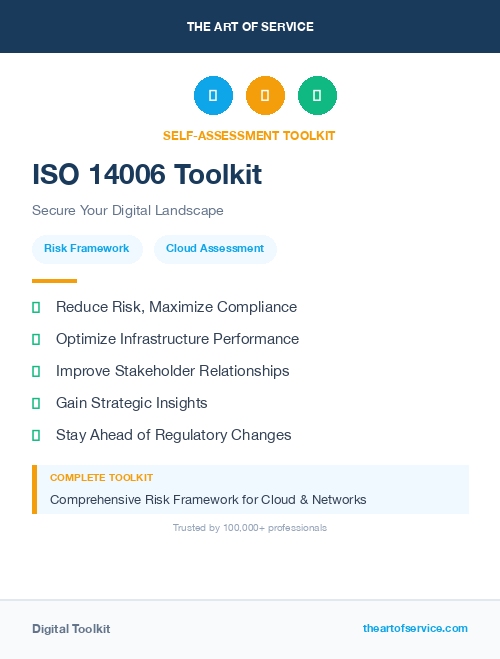The width and height of the screenshot is (500, 659).
Task: Click Comprehensive Risk Framework for Cloud & Networks
Action: tap(208, 500)
